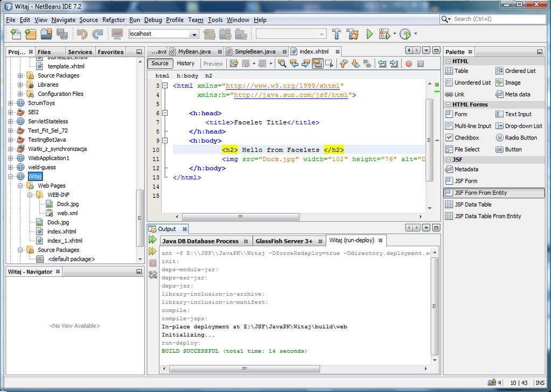
Task: Select the Checkbox palette item
Action: click(x=462, y=138)
